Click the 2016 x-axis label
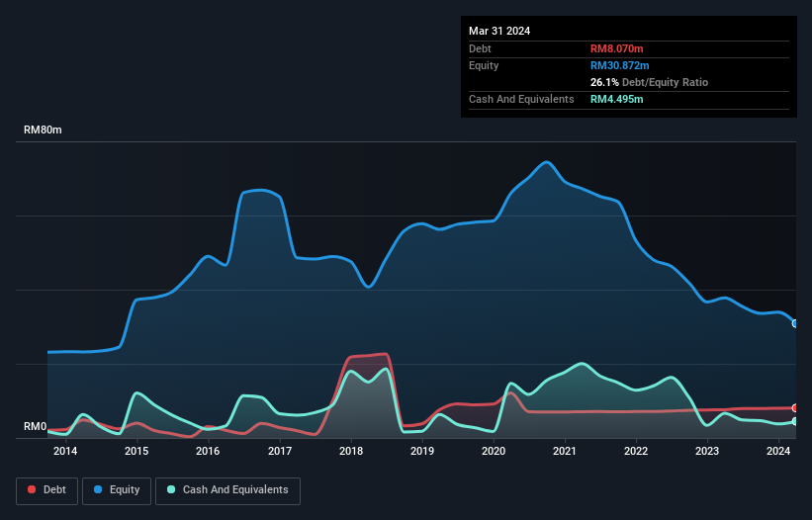The image size is (812, 520). (208, 451)
